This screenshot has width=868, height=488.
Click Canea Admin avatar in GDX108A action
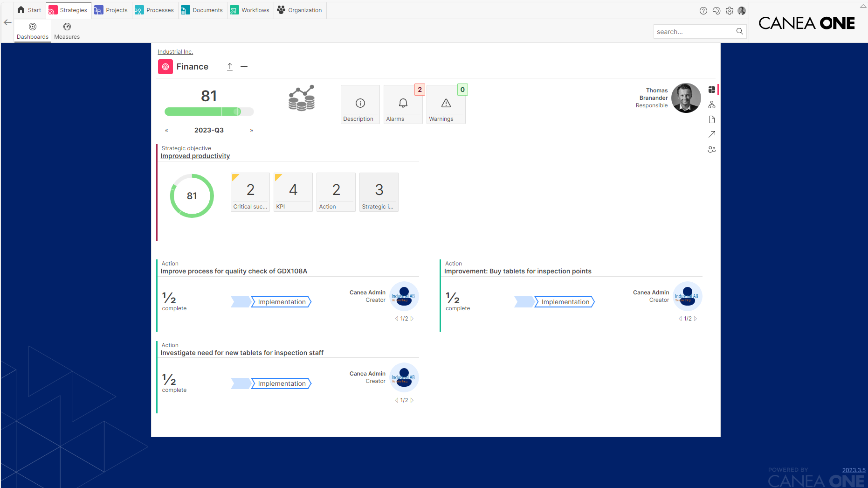(x=404, y=296)
